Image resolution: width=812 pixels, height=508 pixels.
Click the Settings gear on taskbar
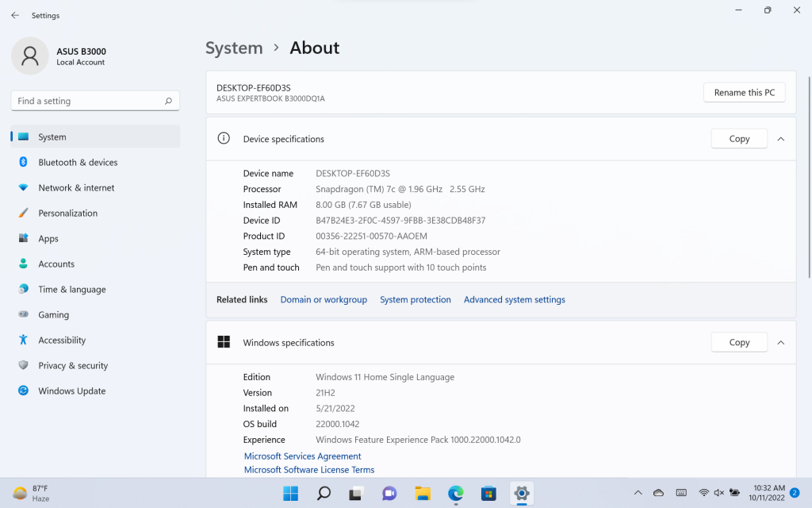(x=522, y=494)
